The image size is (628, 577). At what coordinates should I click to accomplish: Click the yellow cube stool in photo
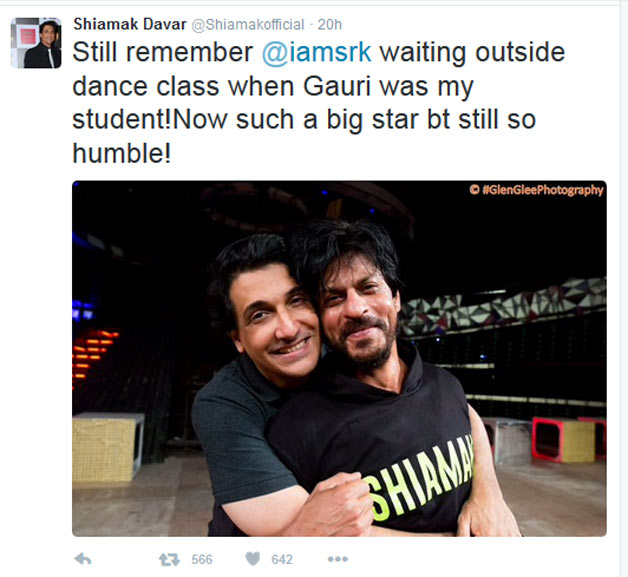[108, 446]
